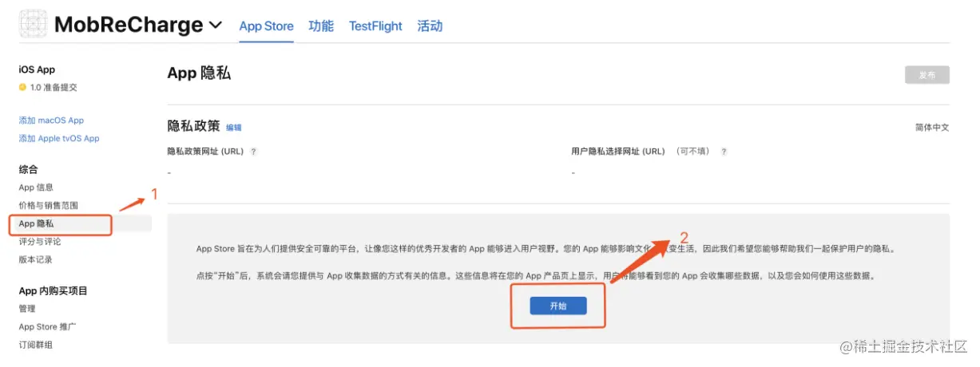Viewport: 980px width, 367px height.
Task: Open the TestFlight tab
Action: (x=375, y=26)
